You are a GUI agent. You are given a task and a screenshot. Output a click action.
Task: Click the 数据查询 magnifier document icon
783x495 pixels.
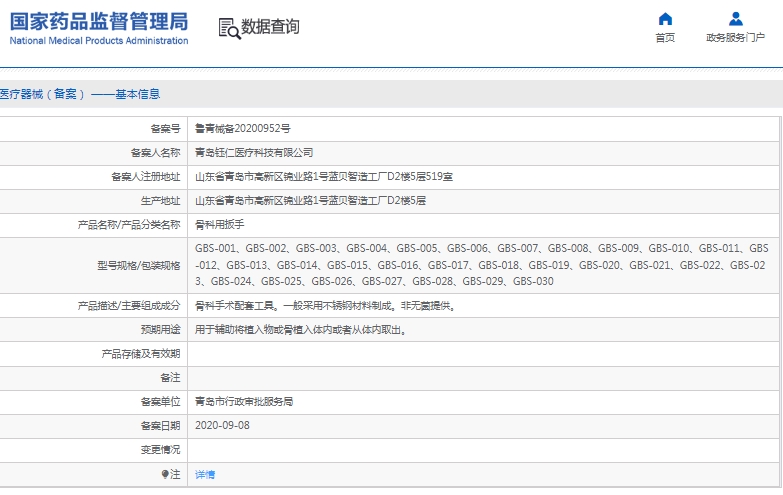[x=229, y=28]
